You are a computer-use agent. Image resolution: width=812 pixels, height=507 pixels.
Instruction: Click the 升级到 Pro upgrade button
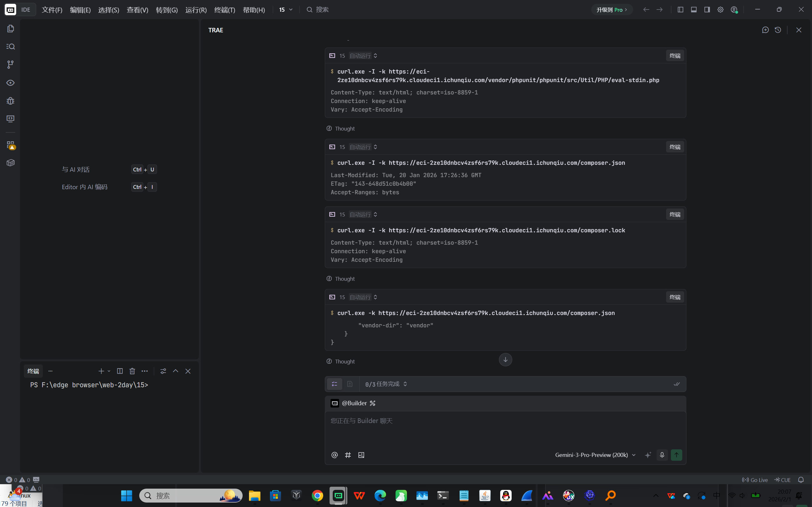[611, 10]
